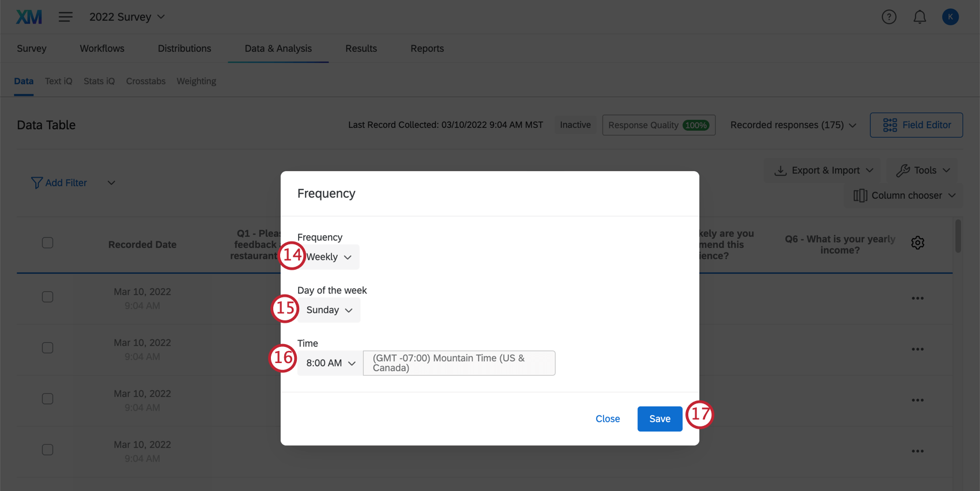This screenshot has width=980, height=491.
Task: Open the 8:00 AM time dropdown
Action: point(330,363)
